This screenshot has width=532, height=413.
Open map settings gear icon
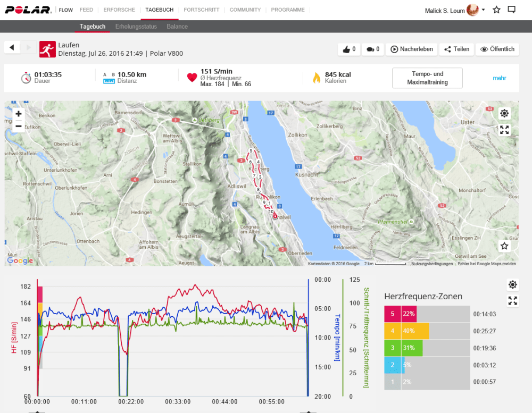click(x=504, y=113)
